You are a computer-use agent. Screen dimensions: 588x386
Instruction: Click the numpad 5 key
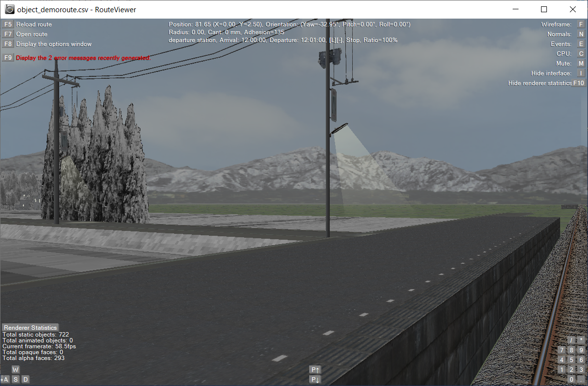tap(571, 360)
